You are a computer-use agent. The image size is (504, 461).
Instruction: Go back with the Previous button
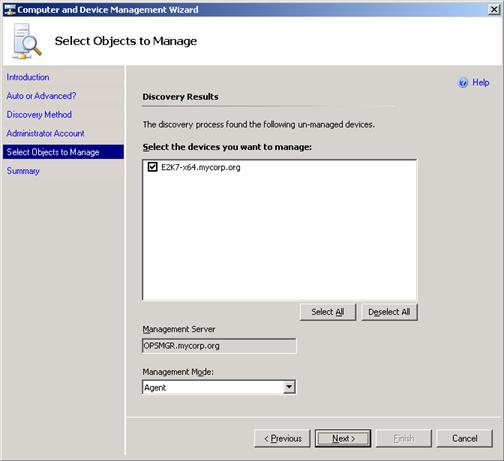pos(282,438)
